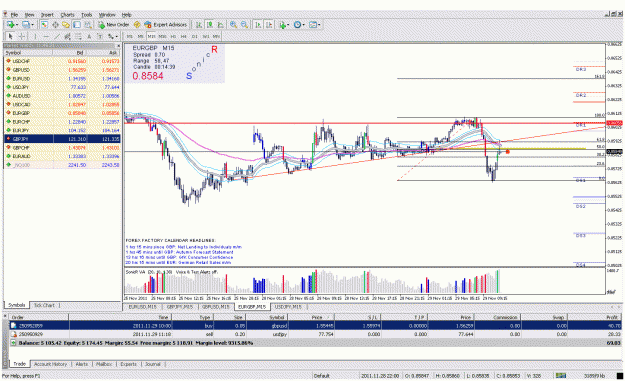Switch to the M5 timeframe

[x=140, y=36]
